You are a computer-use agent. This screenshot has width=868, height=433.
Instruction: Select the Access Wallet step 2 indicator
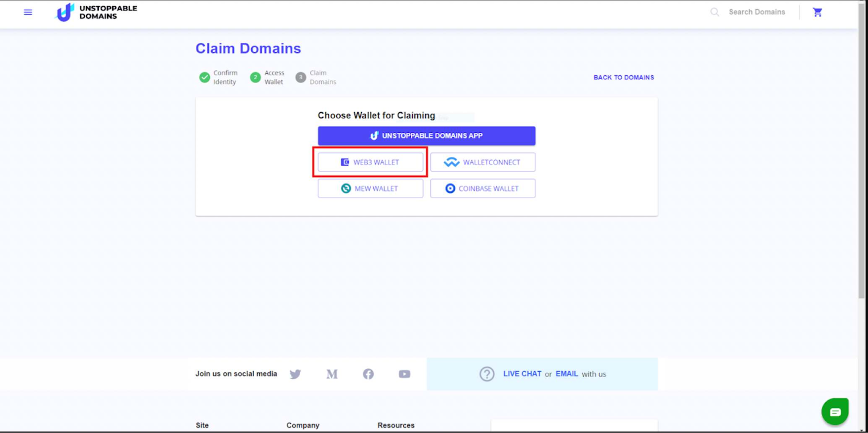(x=256, y=78)
